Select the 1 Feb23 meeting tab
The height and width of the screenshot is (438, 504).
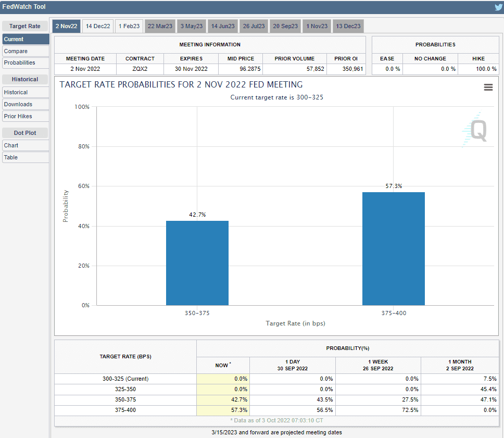(x=129, y=26)
